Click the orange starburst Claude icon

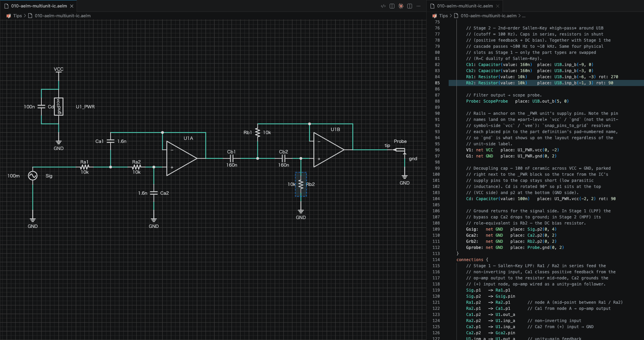coord(401,6)
